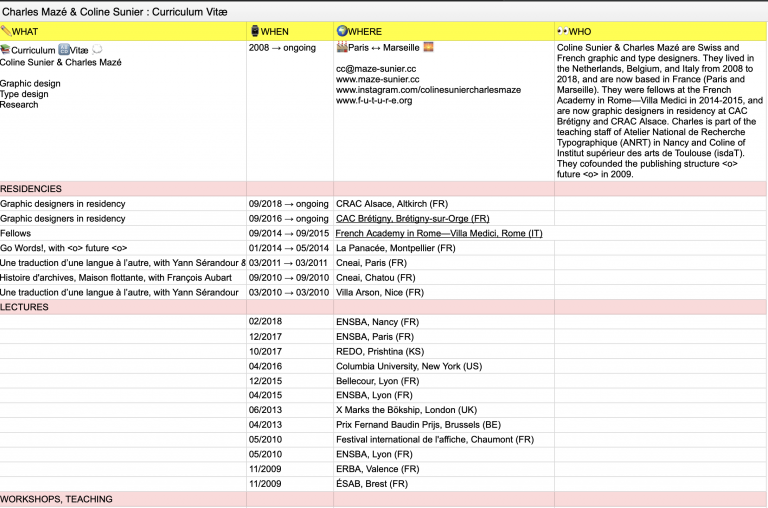Select Prix Fernand Baudin Prijs, Brussels cell
The width and height of the screenshot is (768, 508).
pyautogui.click(x=444, y=424)
